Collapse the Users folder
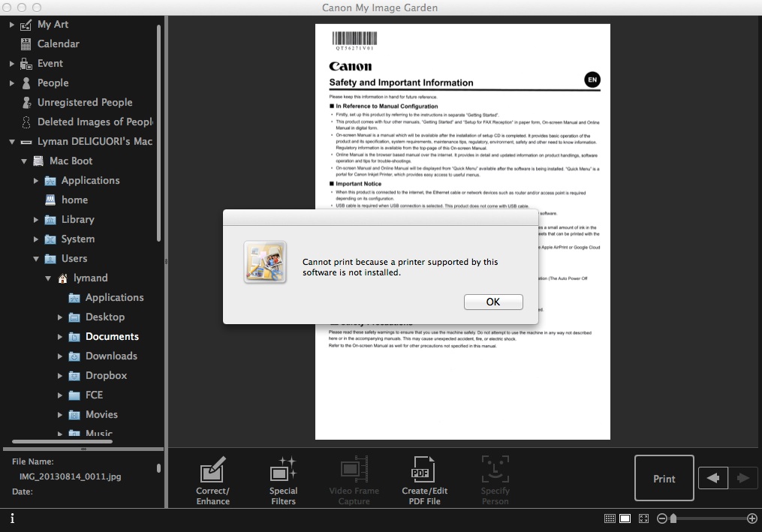This screenshot has width=762, height=532. [x=36, y=259]
